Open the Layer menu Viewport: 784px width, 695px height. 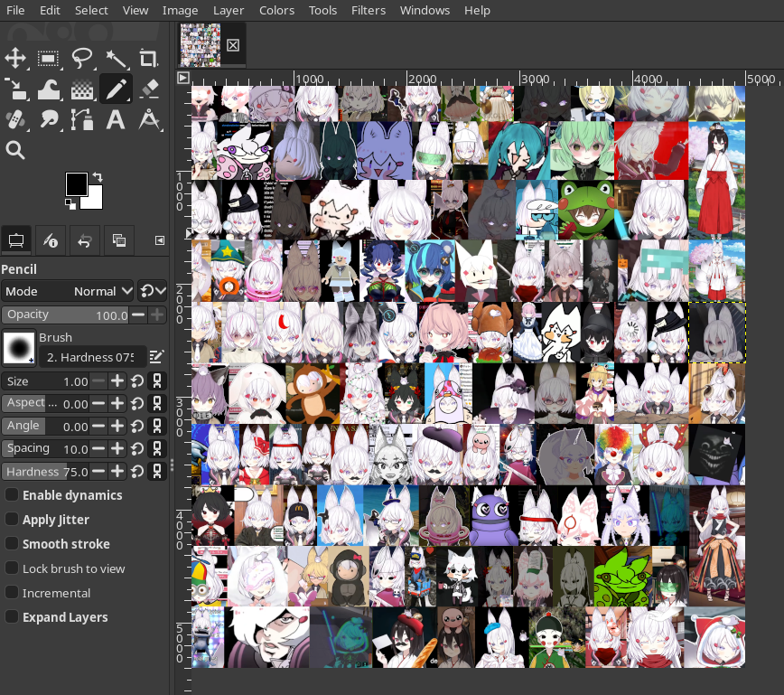point(229,10)
